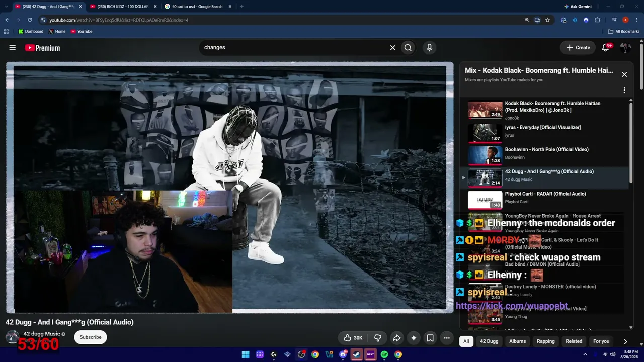Switch to the Google Search tab
This screenshot has height=362, width=644.
click(x=199, y=7)
